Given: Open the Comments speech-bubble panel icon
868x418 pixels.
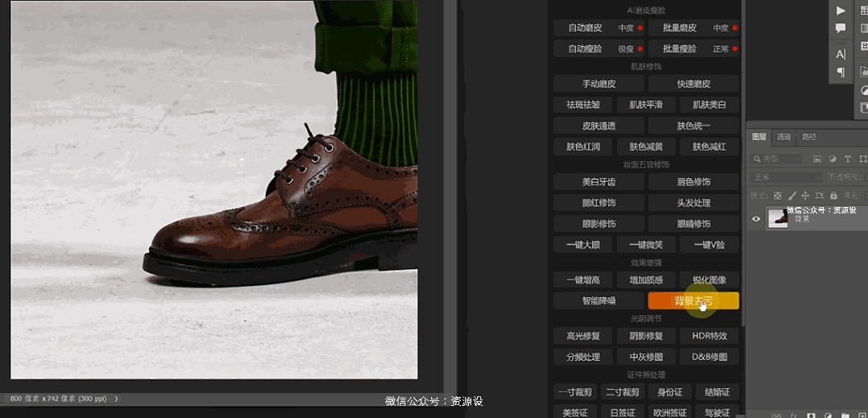Looking at the screenshot, I should tap(841, 28).
